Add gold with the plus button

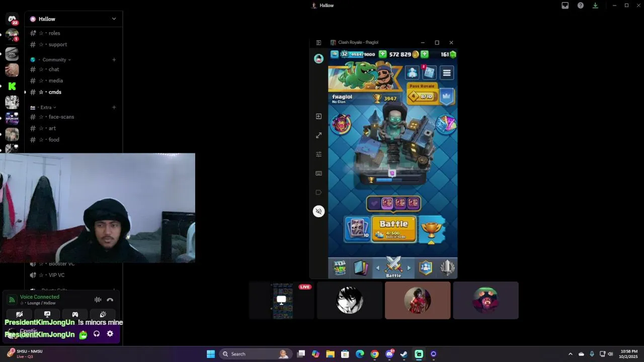(x=425, y=54)
